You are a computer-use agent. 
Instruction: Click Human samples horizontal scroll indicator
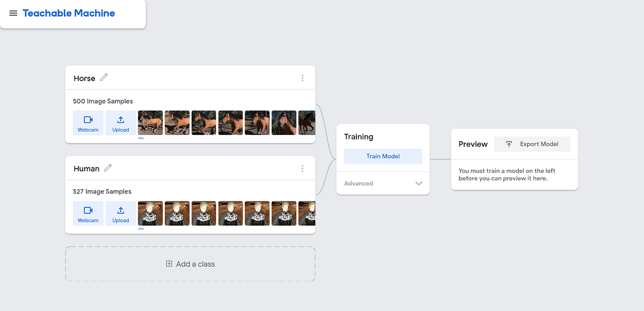(x=141, y=229)
